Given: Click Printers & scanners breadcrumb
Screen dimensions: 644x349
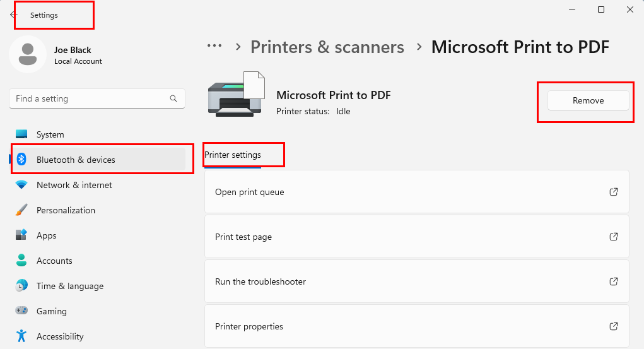Looking at the screenshot, I should [327, 47].
